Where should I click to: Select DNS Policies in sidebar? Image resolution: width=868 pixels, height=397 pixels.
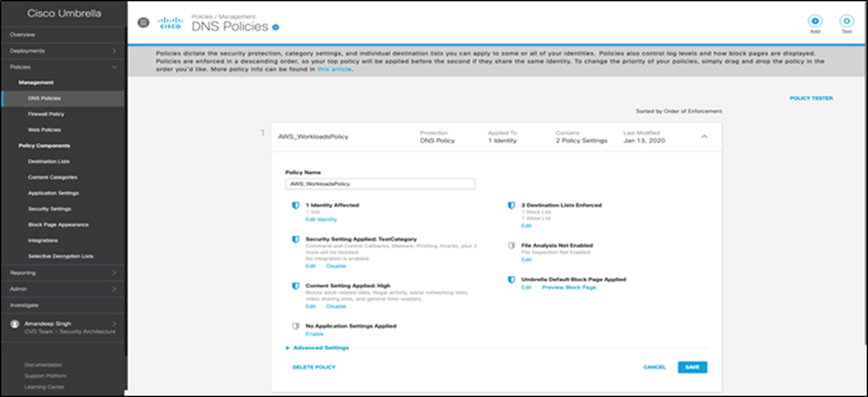coord(63,99)
